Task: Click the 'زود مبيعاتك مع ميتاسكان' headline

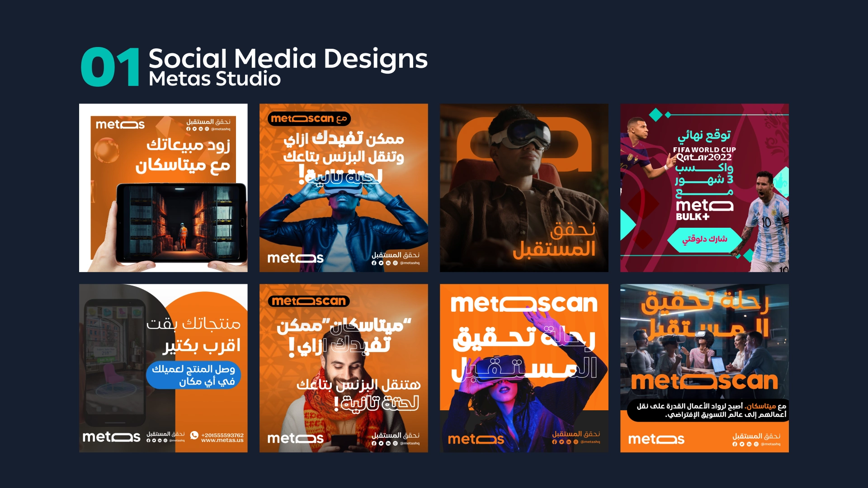Action: pyautogui.click(x=183, y=156)
